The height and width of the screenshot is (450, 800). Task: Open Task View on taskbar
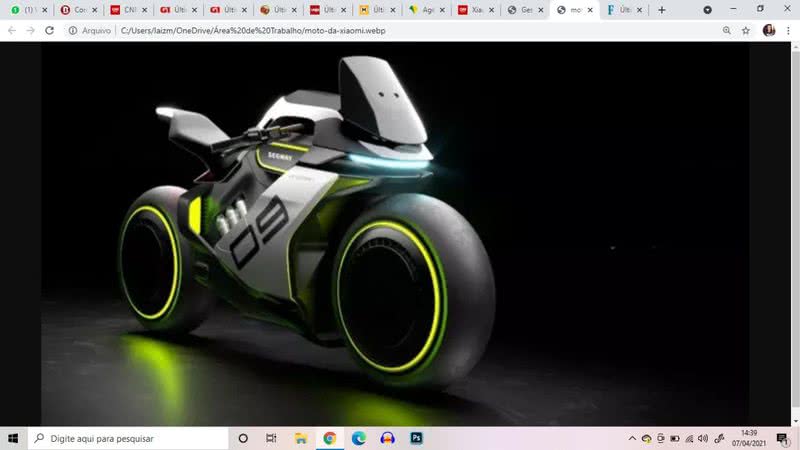(x=271, y=438)
